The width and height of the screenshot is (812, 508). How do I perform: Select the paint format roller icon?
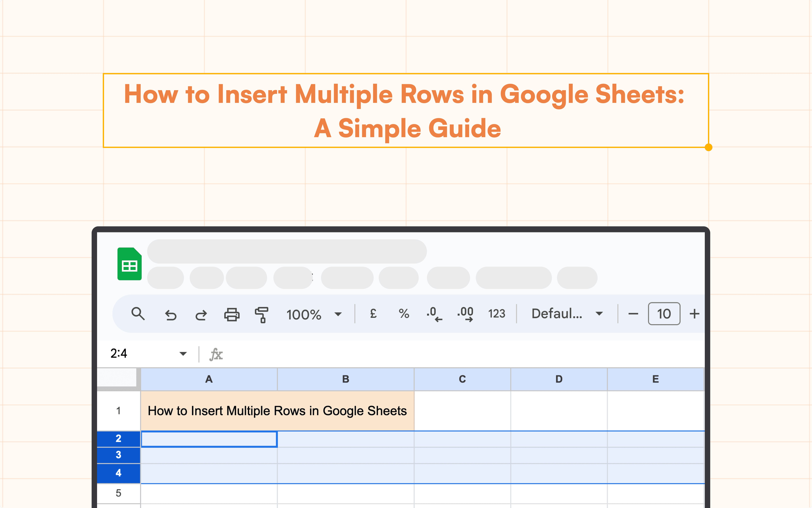pyautogui.click(x=262, y=314)
